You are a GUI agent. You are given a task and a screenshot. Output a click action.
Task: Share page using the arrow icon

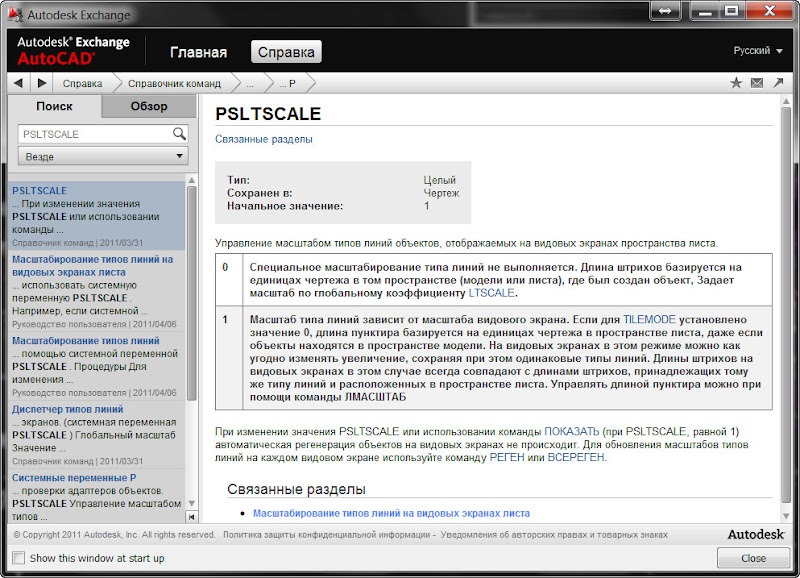779,83
